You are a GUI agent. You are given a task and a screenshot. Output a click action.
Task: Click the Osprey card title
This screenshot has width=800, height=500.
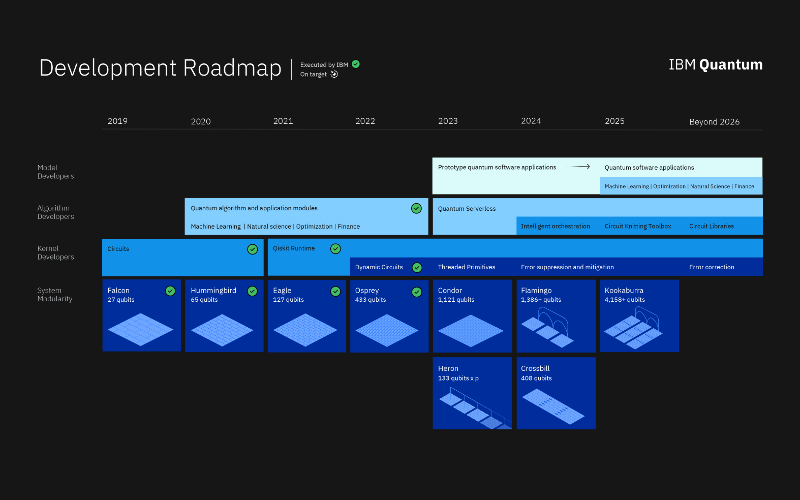point(367,290)
